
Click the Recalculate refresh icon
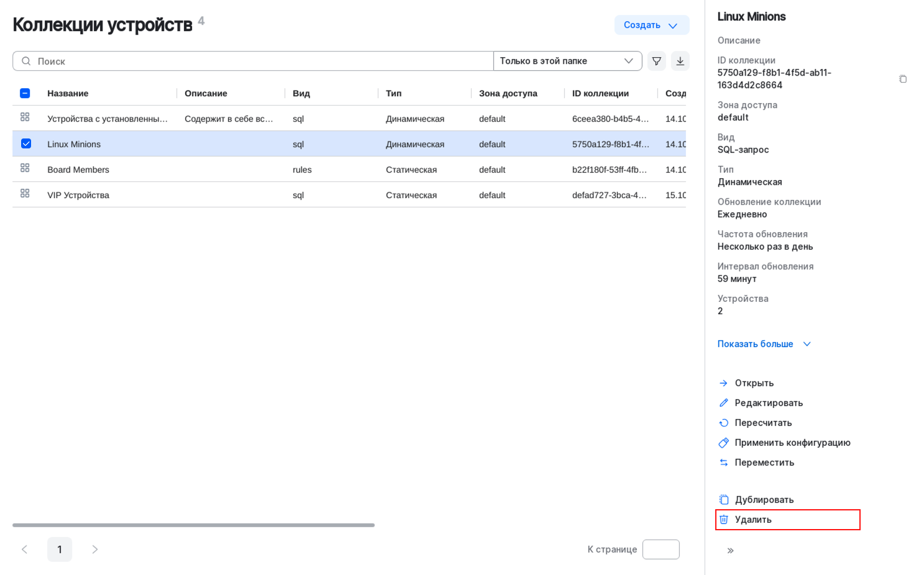pos(724,423)
